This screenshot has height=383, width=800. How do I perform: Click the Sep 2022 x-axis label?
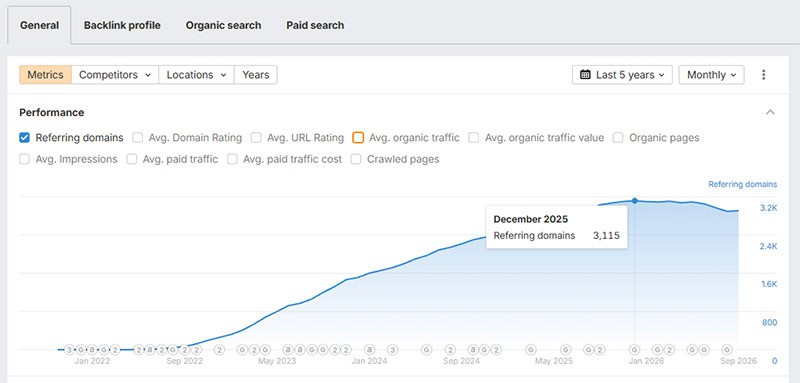pyautogui.click(x=184, y=361)
